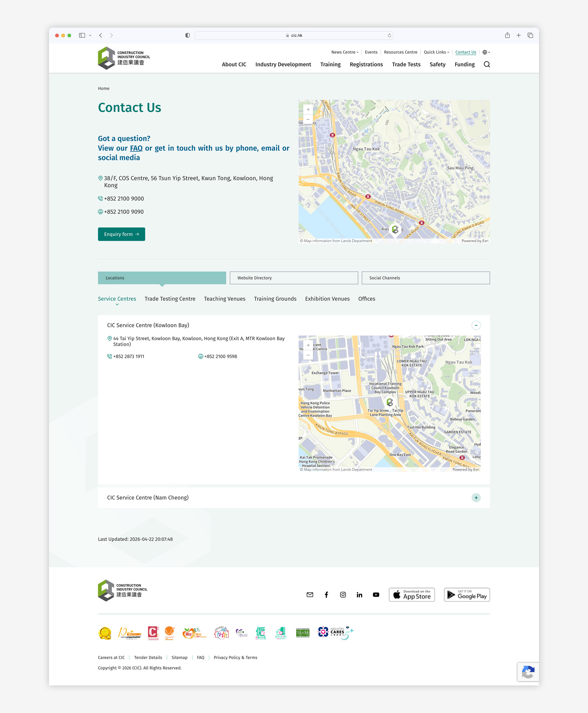588x713 pixels.
Task: Select the Locations tab
Action: pyautogui.click(x=162, y=278)
